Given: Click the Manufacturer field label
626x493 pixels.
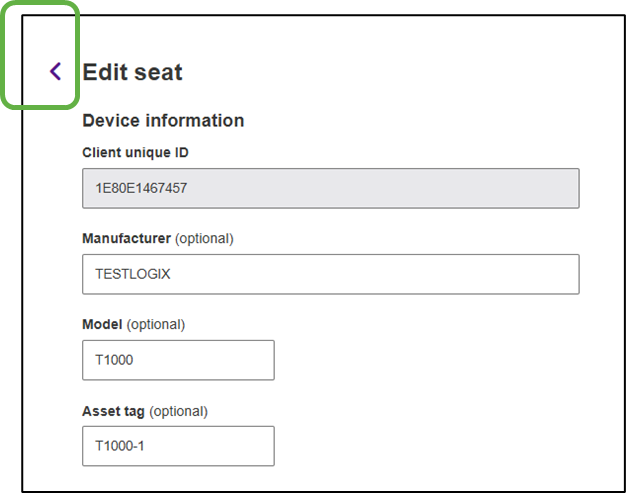Looking at the screenshot, I should click(x=126, y=239).
